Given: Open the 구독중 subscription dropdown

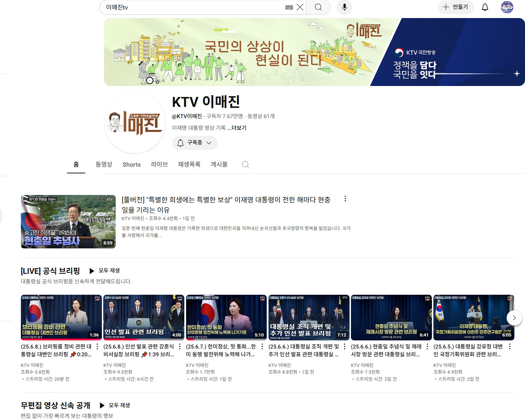Looking at the screenshot, I should tap(195, 143).
